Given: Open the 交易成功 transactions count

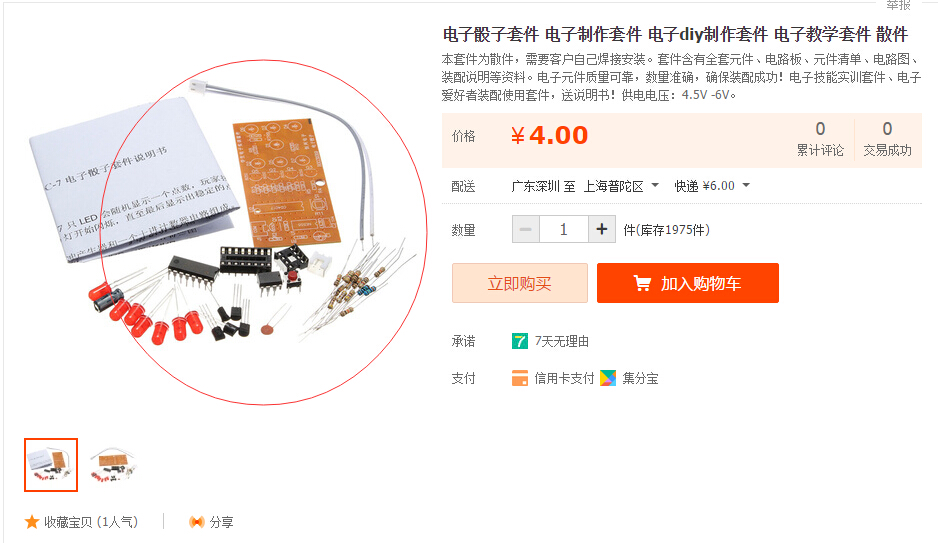Looking at the screenshot, I should [x=887, y=139].
